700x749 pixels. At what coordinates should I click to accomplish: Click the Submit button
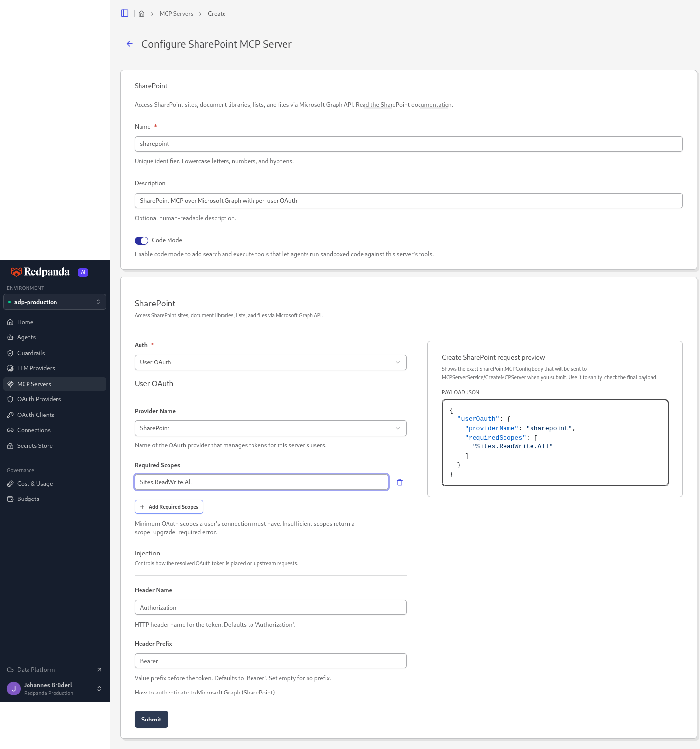pos(151,720)
